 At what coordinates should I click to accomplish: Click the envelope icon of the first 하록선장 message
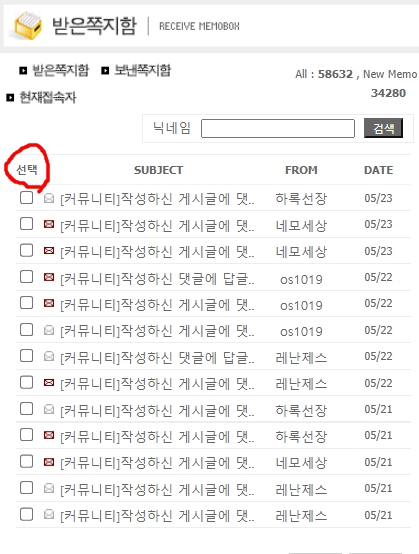[x=49, y=199]
